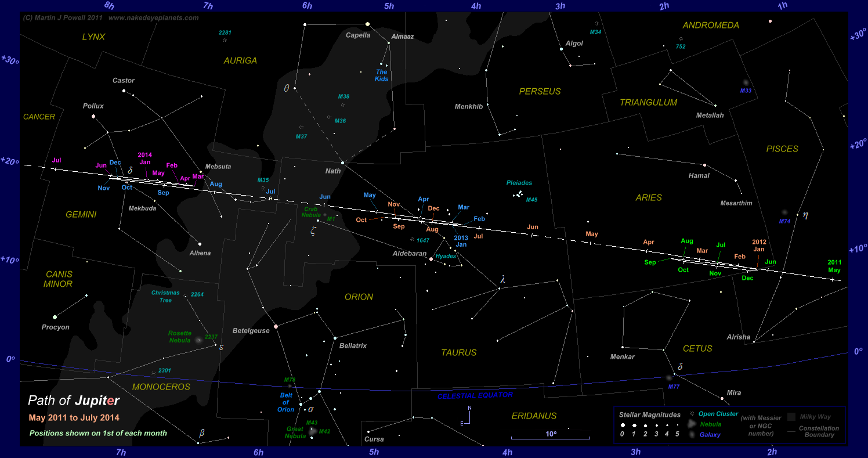Click the Path of Jupiter title
The image size is (868, 458).
point(74,401)
